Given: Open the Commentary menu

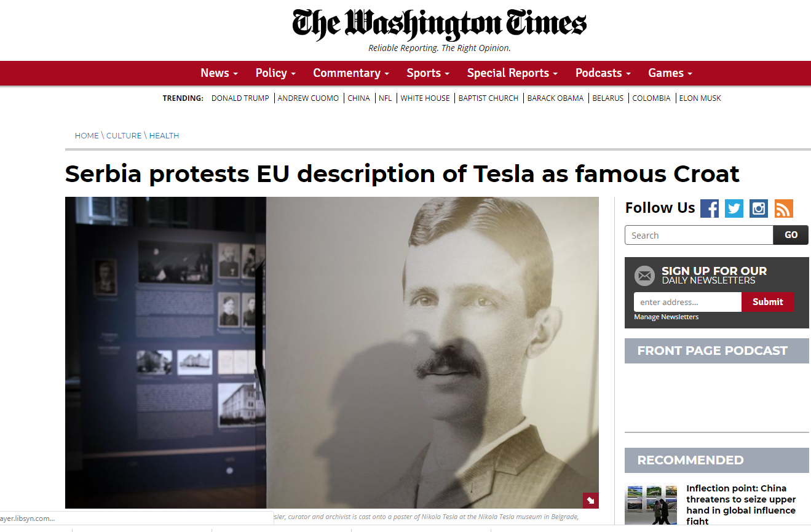Looking at the screenshot, I should coord(351,73).
